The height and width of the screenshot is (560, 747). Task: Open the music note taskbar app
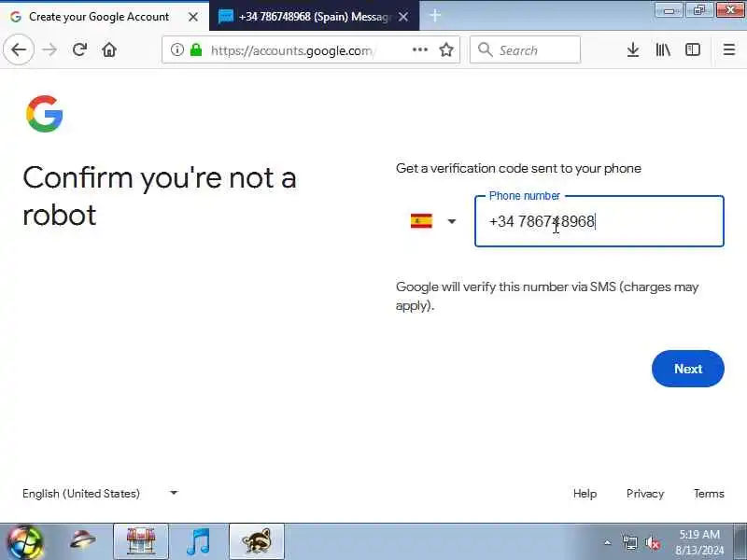[198, 541]
